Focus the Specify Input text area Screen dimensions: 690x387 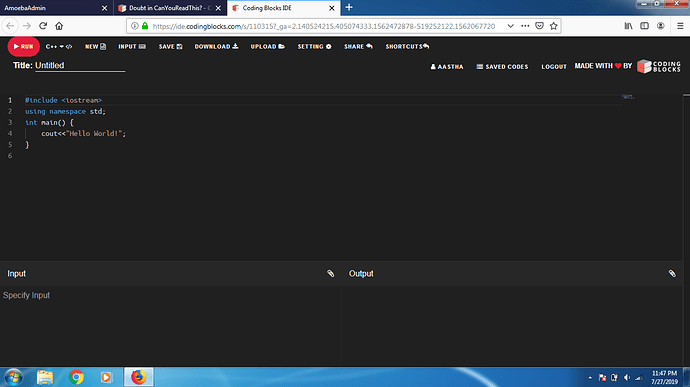coord(171,326)
